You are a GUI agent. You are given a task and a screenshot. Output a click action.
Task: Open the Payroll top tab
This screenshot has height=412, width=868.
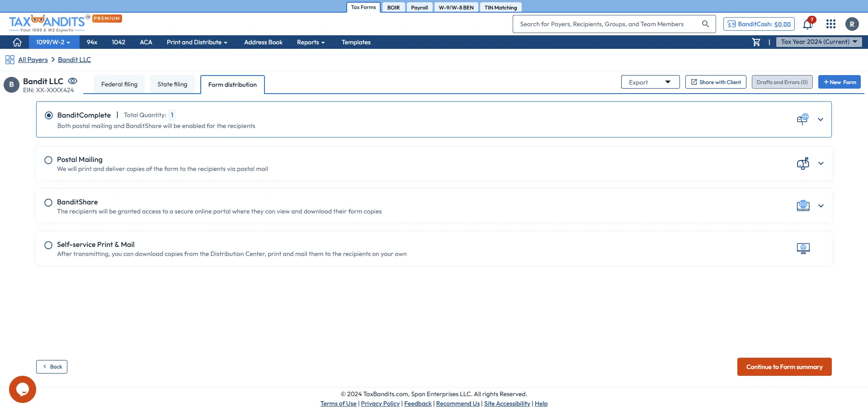point(419,7)
